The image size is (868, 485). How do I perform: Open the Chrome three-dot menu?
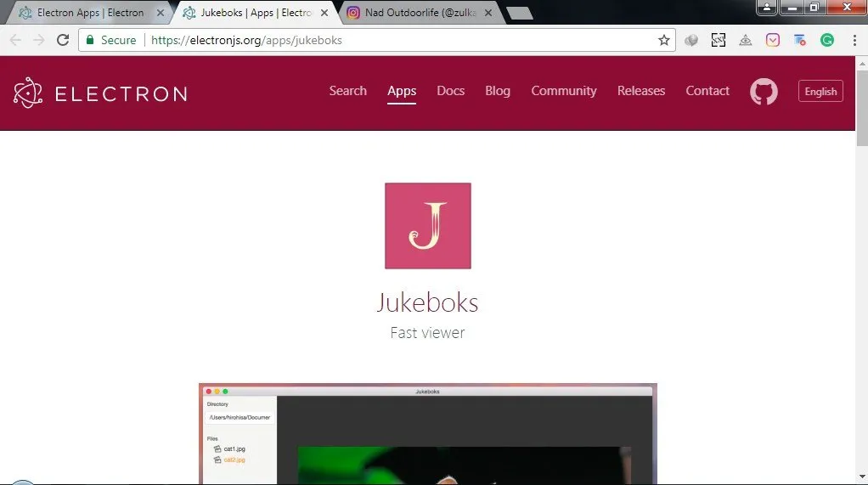(x=854, y=40)
